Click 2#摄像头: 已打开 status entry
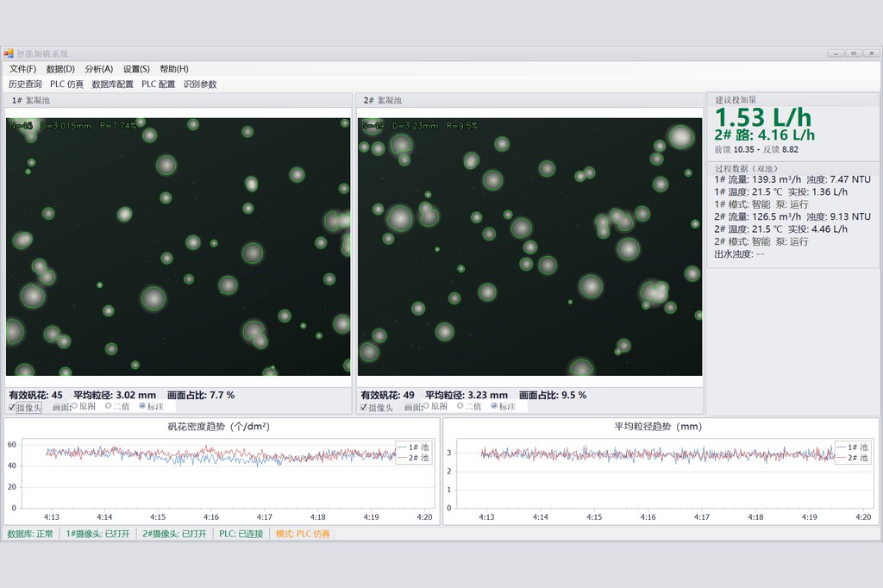Viewport: 883px width, 588px height. (x=174, y=534)
